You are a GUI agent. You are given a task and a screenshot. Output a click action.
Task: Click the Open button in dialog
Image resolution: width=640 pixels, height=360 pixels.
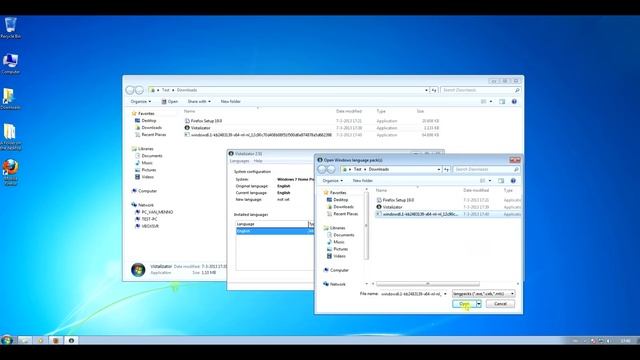tap(464, 304)
